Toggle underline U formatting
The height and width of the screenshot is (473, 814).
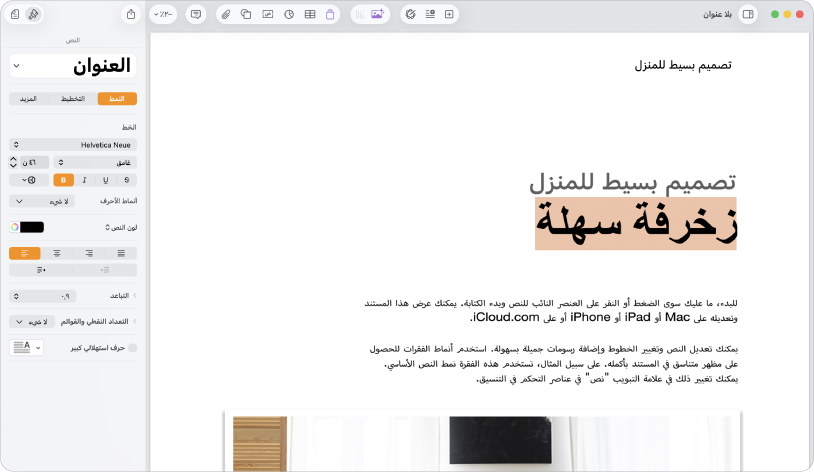[105, 180]
